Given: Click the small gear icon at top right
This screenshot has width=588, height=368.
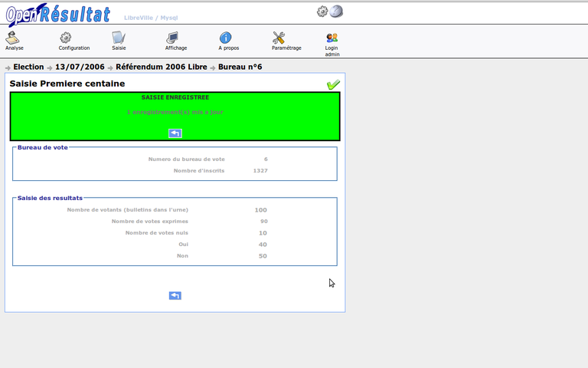Looking at the screenshot, I should click(322, 11).
